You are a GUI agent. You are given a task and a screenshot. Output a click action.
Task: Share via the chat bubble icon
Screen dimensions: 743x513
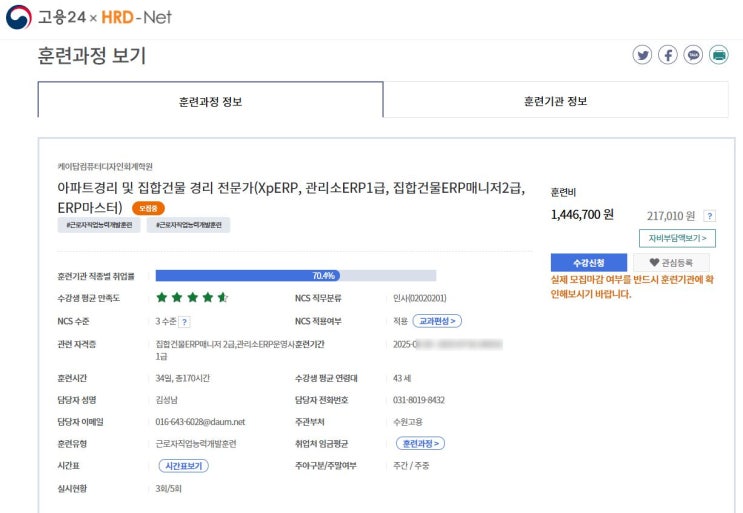click(693, 55)
